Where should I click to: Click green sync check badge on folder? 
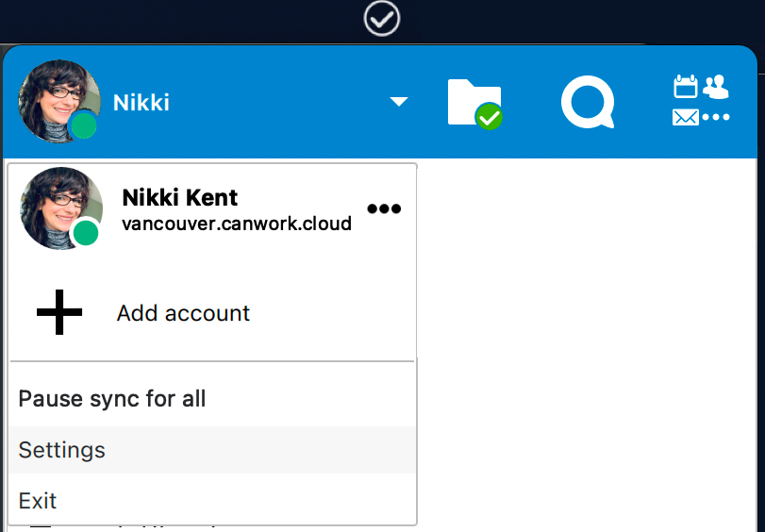pos(489,117)
